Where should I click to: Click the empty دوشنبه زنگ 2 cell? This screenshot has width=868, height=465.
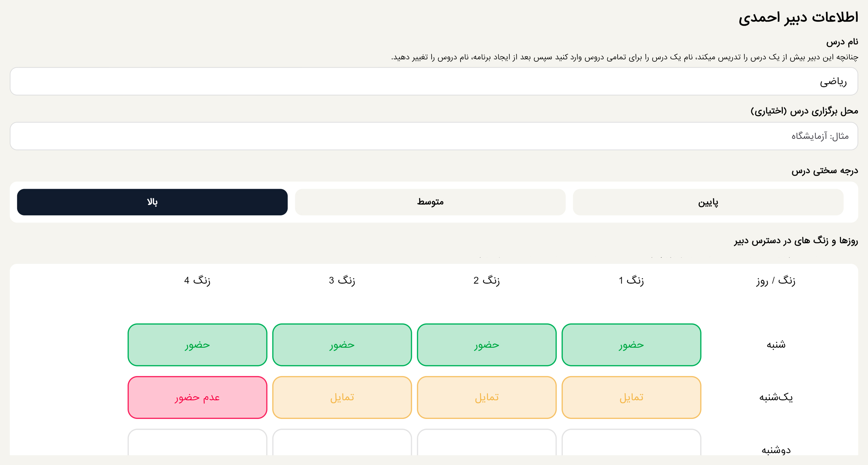pos(487,443)
